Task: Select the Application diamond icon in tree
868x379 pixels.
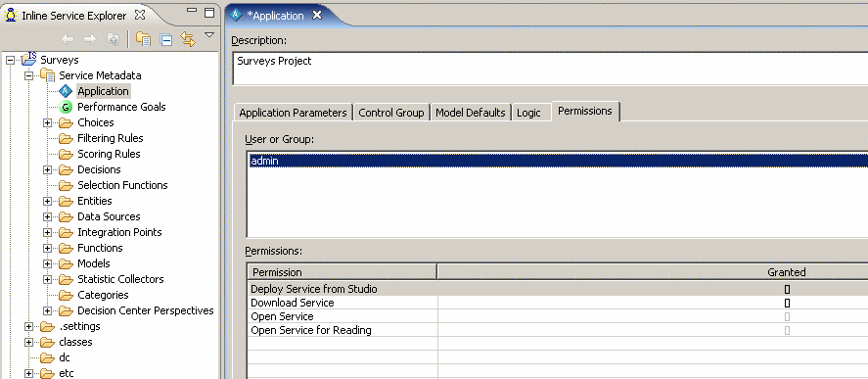Action: click(x=66, y=91)
